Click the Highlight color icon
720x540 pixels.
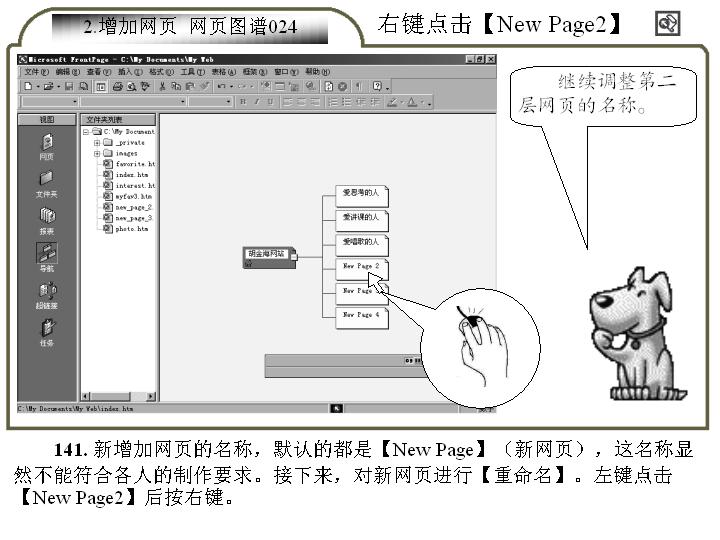(x=392, y=101)
